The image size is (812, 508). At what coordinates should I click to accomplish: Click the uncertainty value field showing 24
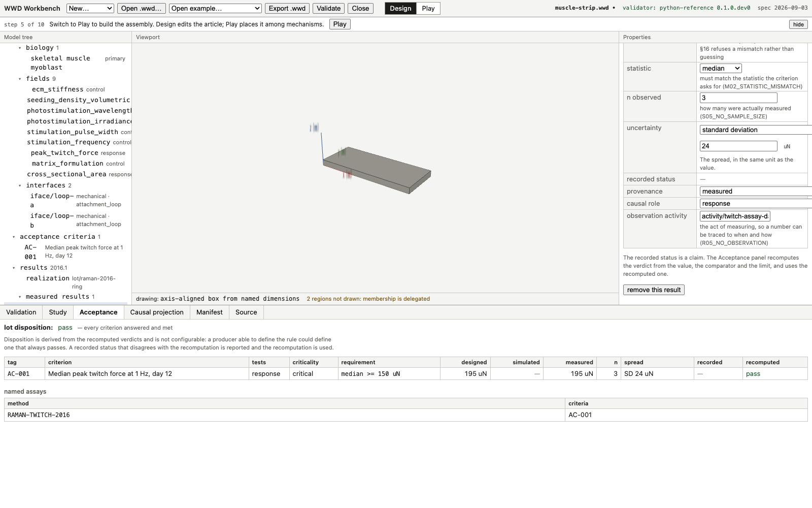(738, 146)
